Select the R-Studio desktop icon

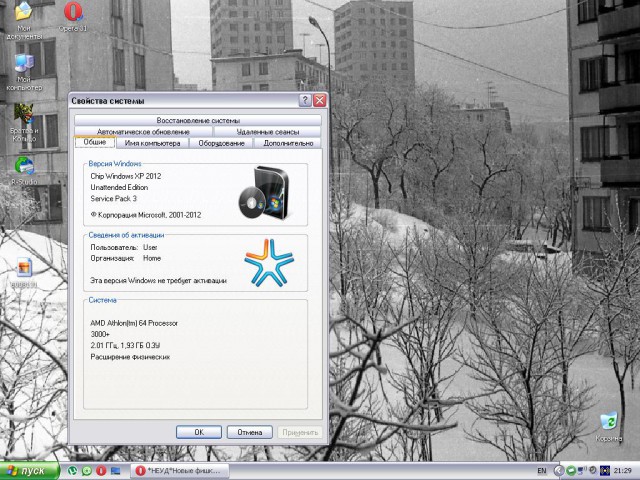click(24, 171)
